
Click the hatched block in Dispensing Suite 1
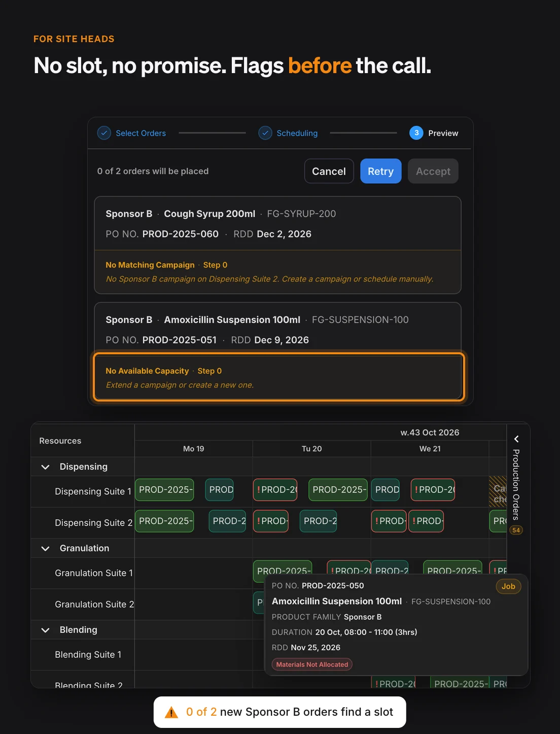point(498,491)
